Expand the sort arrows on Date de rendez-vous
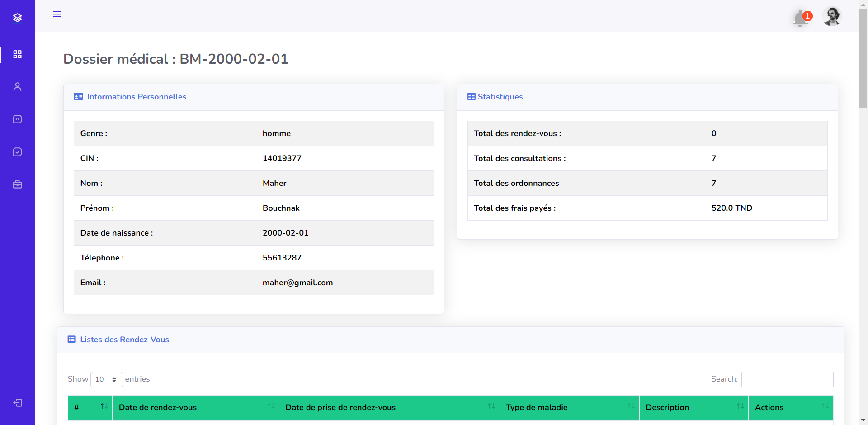868x425 pixels. (x=270, y=407)
